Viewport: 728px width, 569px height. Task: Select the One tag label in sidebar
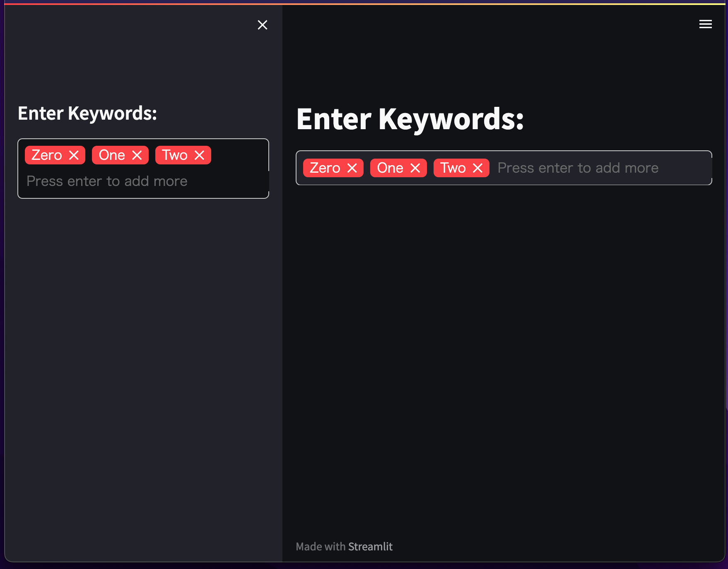(112, 155)
